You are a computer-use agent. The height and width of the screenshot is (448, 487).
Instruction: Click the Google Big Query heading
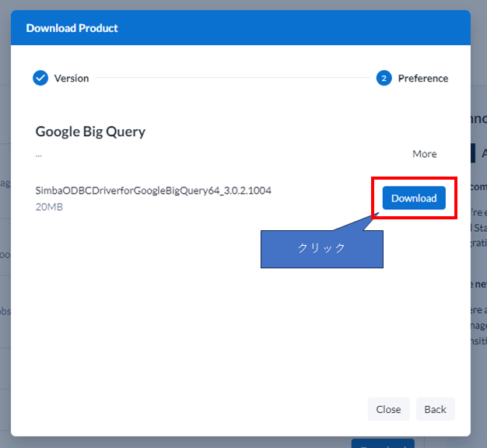pyautogui.click(x=90, y=131)
